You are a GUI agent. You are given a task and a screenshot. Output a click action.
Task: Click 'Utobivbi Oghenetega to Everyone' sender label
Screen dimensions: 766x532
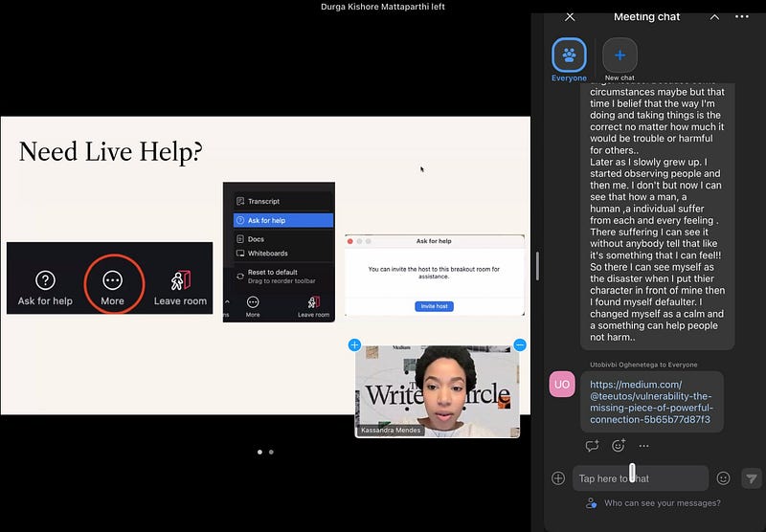(643, 365)
